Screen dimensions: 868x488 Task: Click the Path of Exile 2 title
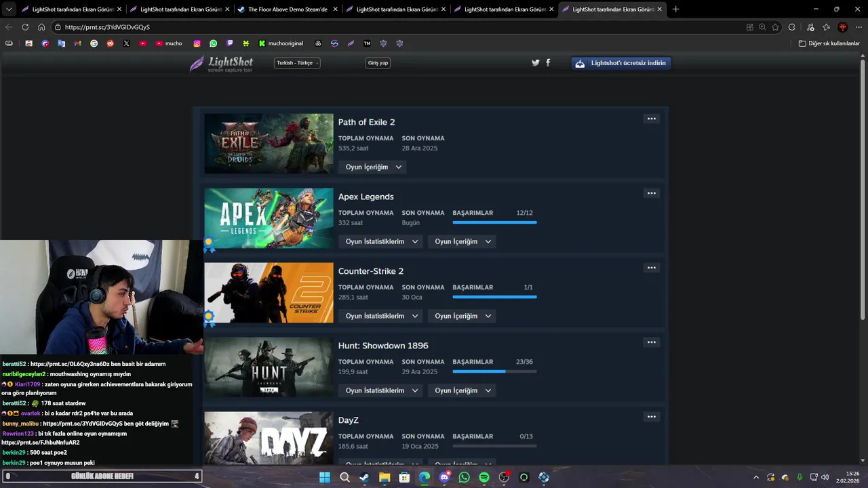366,122
